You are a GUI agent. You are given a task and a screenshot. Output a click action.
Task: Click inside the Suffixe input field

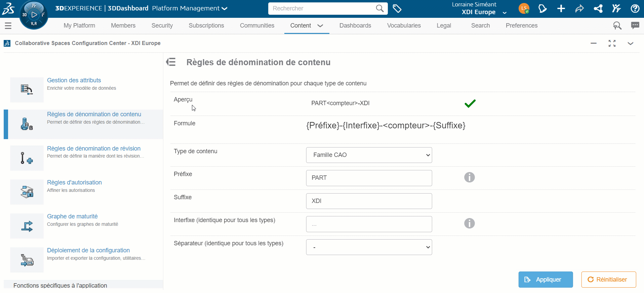click(x=369, y=201)
